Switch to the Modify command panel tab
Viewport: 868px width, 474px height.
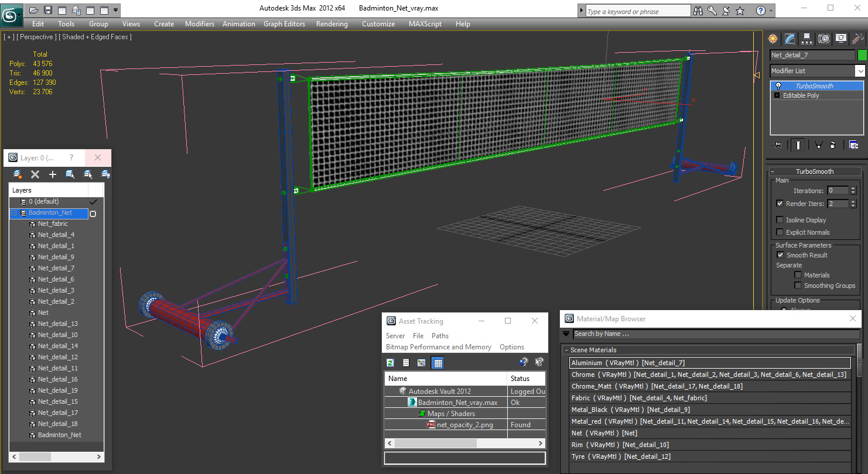[790, 39]
